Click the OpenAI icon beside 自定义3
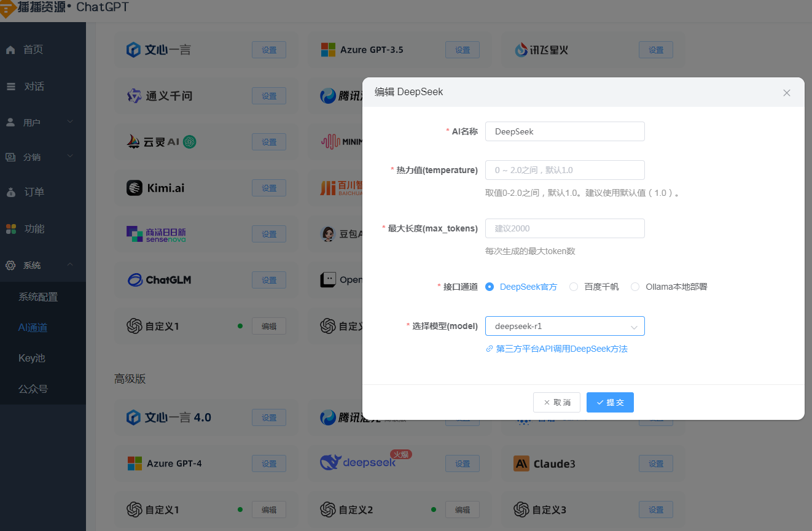The height and width of the screenshot is (531, 812). (x=521, y=510)
